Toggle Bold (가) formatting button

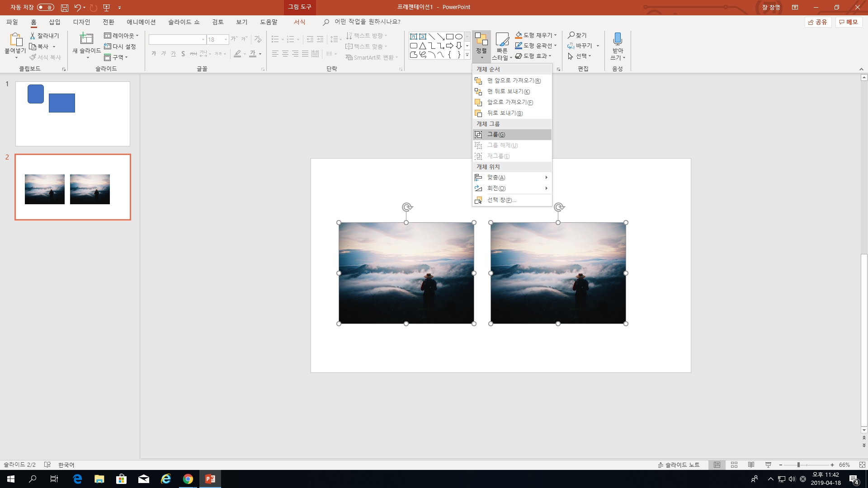[x=154, y=54]
